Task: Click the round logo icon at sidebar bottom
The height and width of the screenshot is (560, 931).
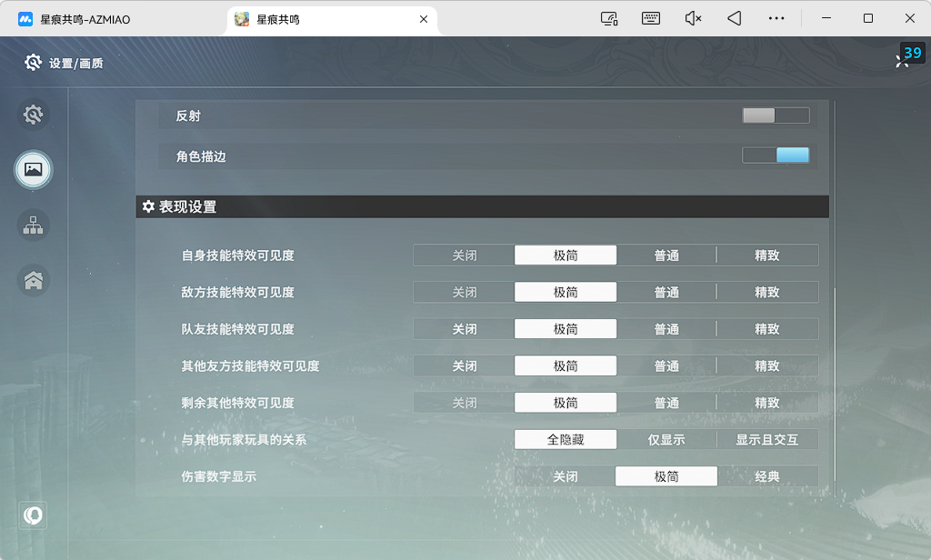Action: pos(33,515)
